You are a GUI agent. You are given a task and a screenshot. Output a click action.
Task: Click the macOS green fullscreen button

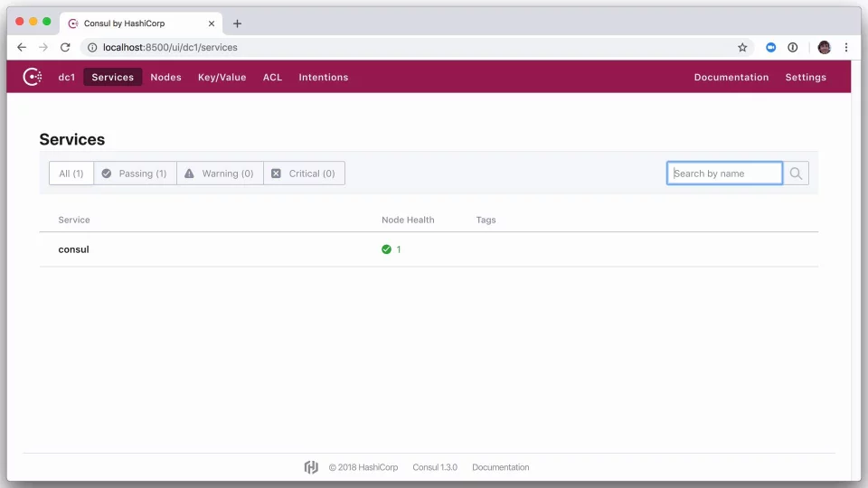point(46,21)
